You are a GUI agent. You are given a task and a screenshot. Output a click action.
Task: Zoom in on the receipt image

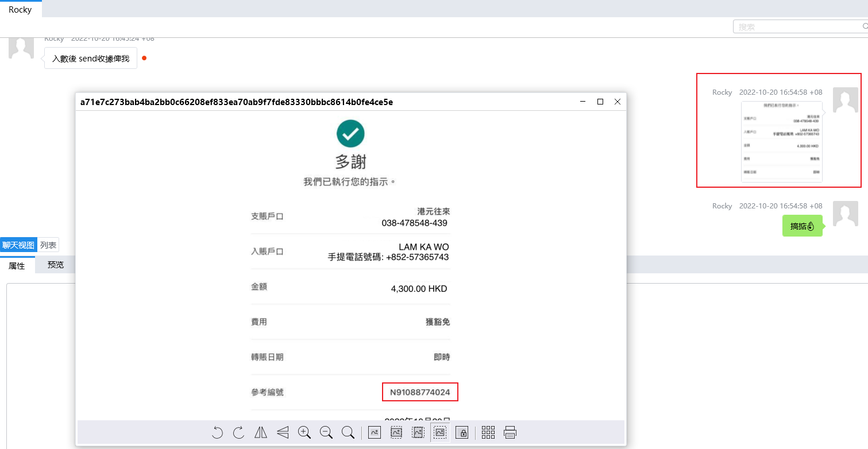tap(304, 432)
